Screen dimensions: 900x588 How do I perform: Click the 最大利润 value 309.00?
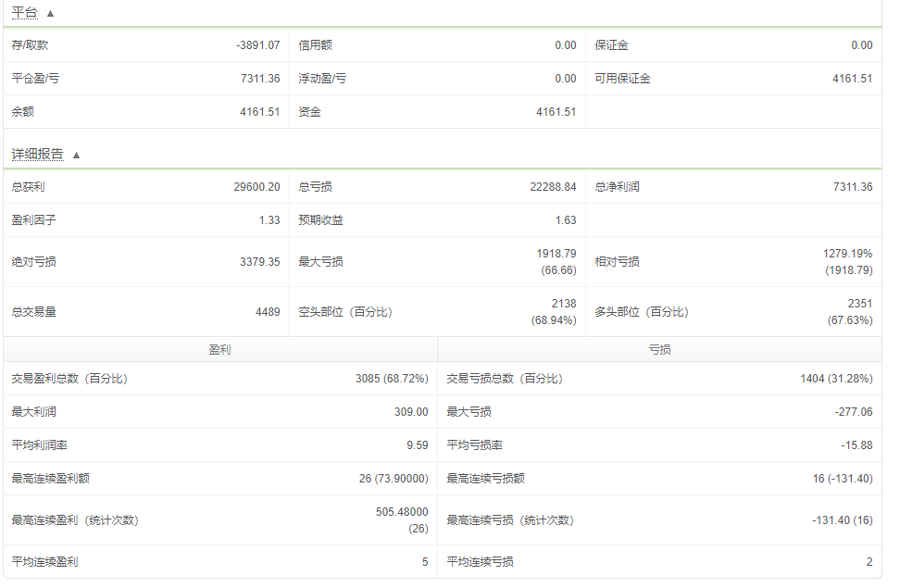(x=411, y=412)
